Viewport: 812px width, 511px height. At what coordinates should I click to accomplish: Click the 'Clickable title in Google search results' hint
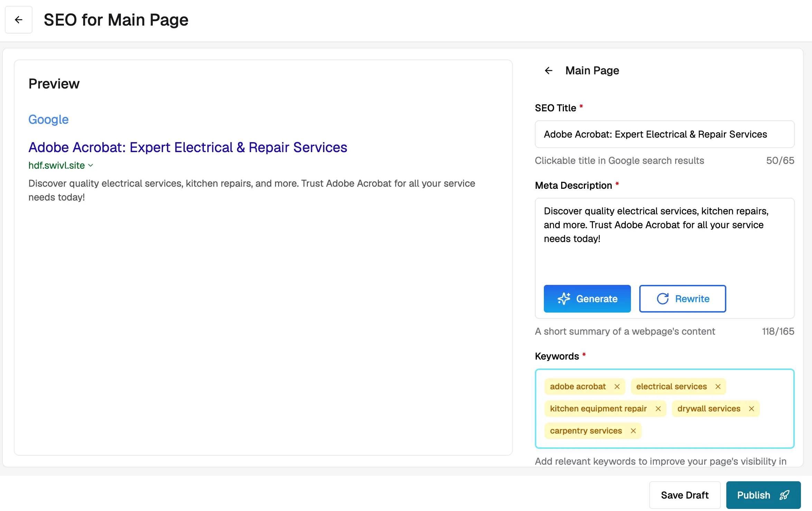pyautogui.click(x=619, y=160)
